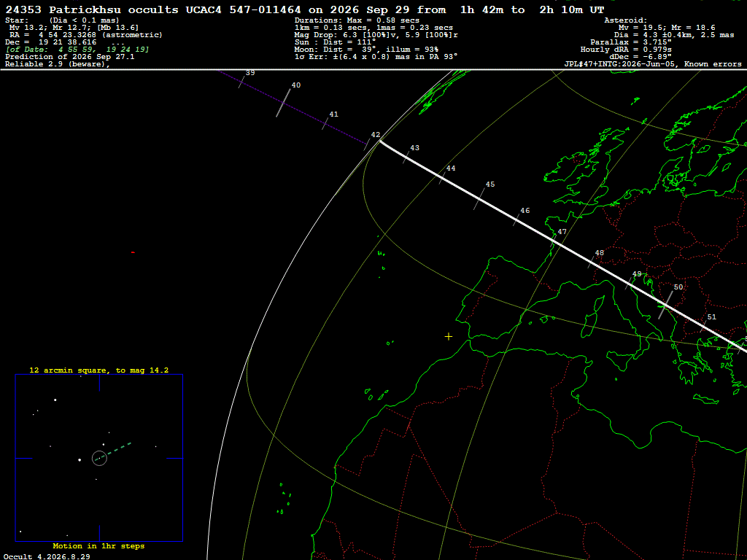The height and width of the screenshot is (560, 747).
Task: Click the small red mark over ocean
Action: pos(133,252)
